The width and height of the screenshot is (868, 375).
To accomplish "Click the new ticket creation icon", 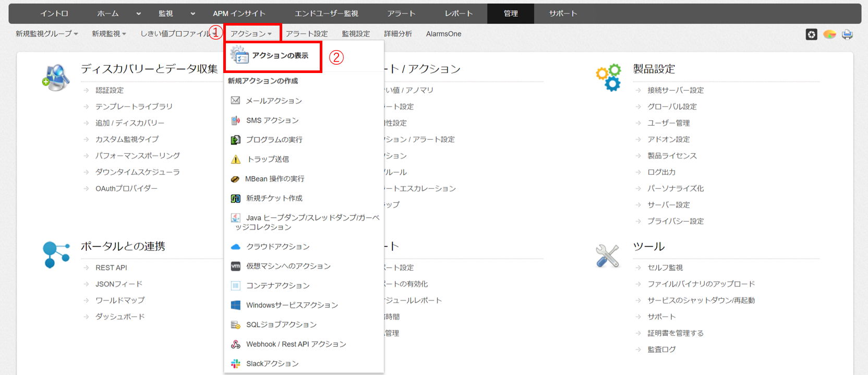I will tap(235, 198).
